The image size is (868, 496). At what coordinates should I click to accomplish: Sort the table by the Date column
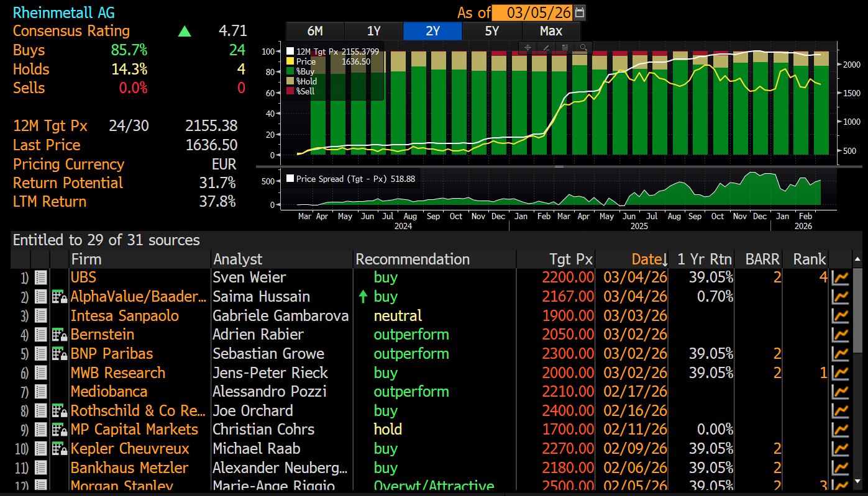point(649,259)
